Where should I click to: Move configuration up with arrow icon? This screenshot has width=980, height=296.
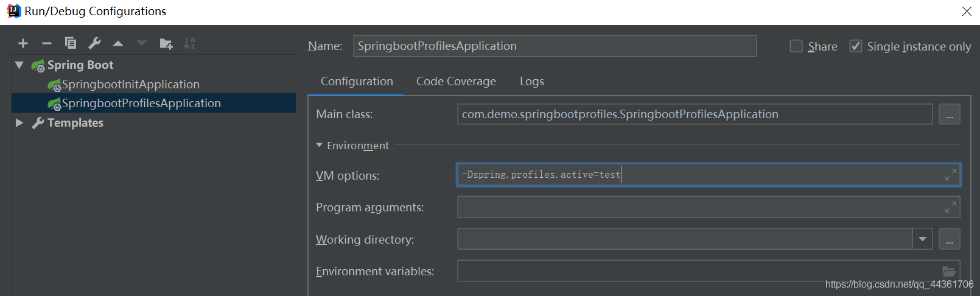click(118, 43)
